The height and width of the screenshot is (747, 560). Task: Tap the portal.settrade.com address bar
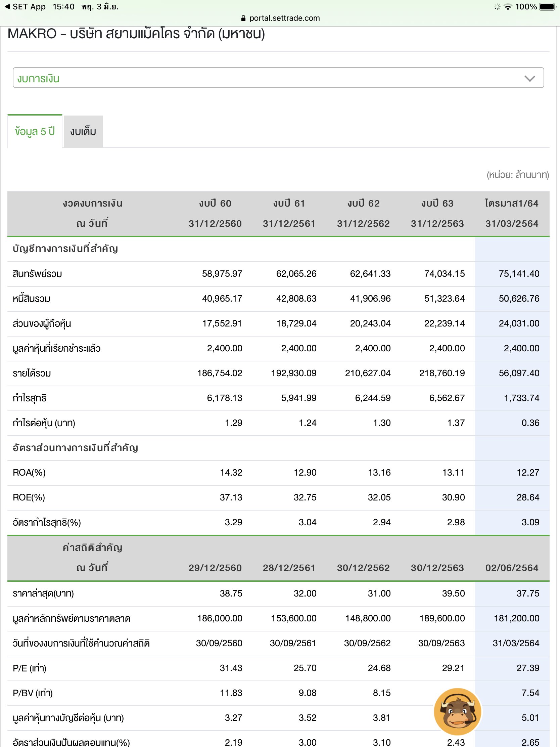pos(281,18)
